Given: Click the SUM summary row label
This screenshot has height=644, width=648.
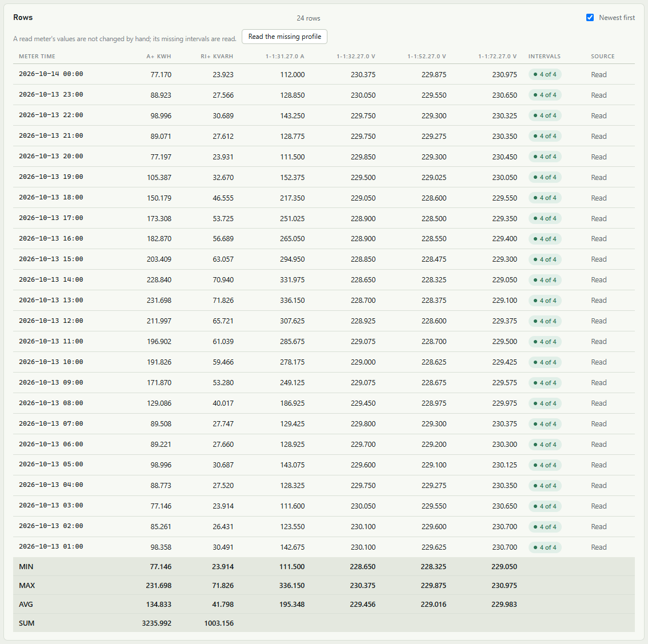Looking at the screenshot, I should click(26, 623).
